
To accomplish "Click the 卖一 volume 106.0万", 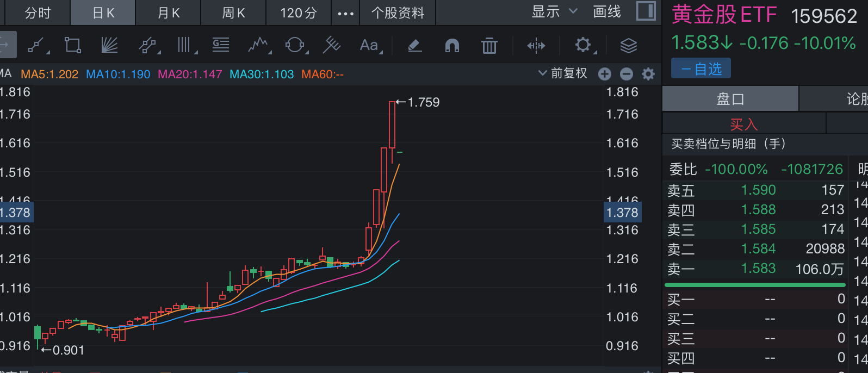I will 820,269.
